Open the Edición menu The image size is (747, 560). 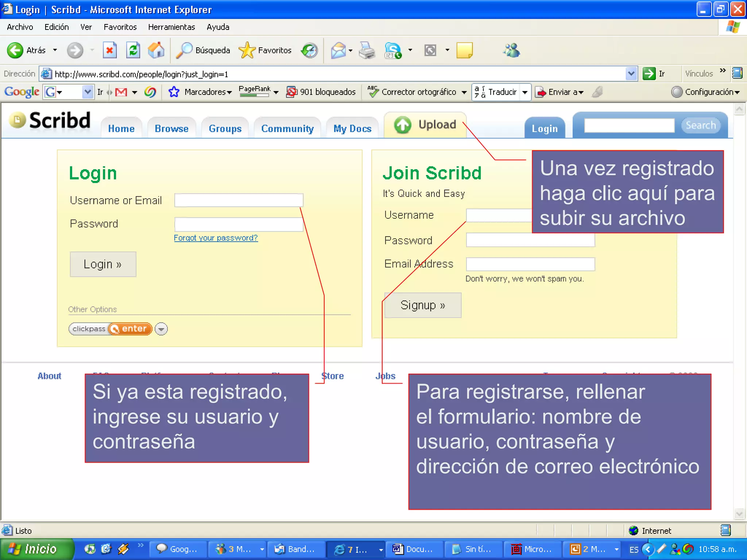click(57, 27)
